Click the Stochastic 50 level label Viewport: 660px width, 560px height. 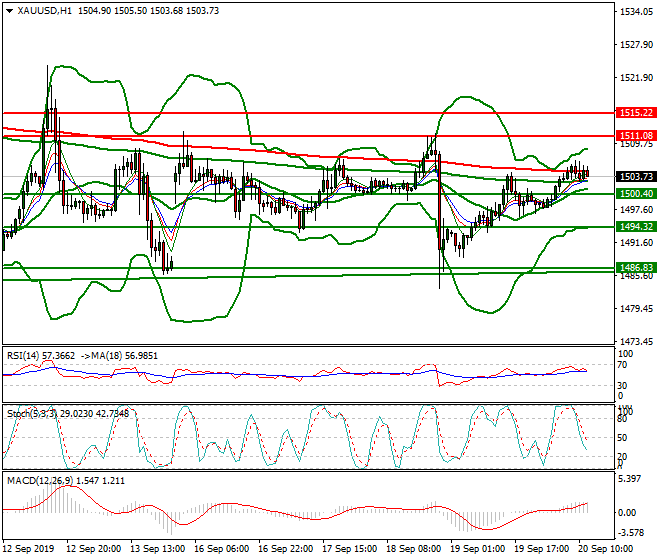pos(622,438)
